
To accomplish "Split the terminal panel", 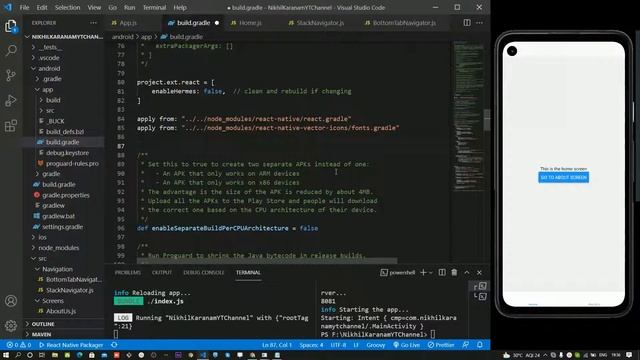I will tap(442, 272).
